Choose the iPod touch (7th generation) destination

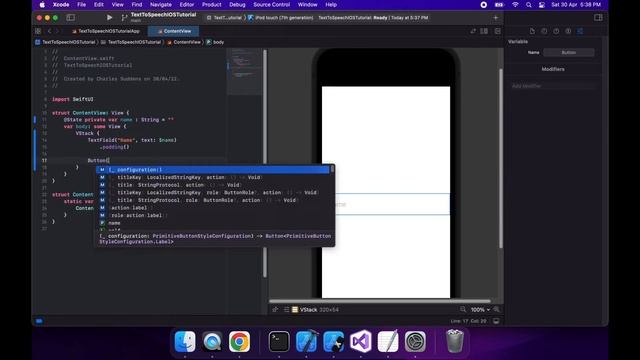[282, 18]
